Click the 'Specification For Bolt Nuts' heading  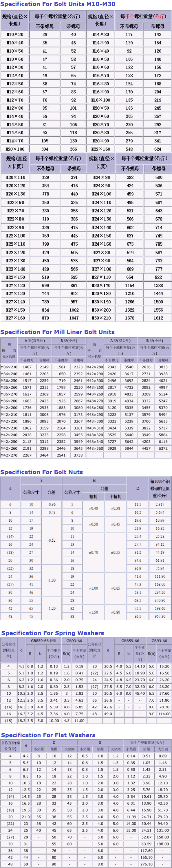pos(42,472)
